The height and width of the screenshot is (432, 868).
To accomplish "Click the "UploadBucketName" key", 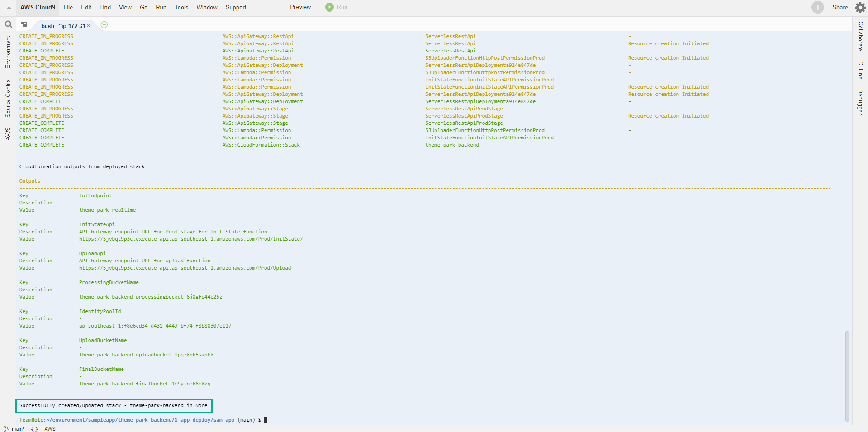I will (x=103, y=340).
